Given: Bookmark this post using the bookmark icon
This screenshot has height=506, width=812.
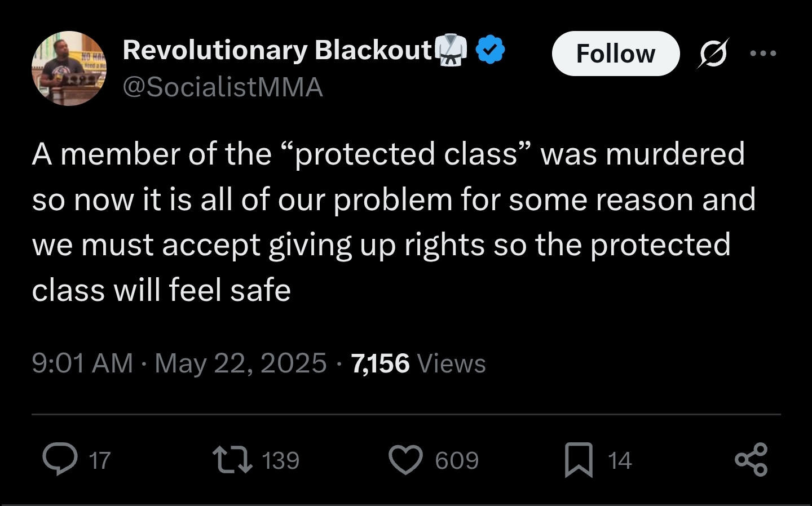Looking at the screenshot, I should click(x=579, y=460).
